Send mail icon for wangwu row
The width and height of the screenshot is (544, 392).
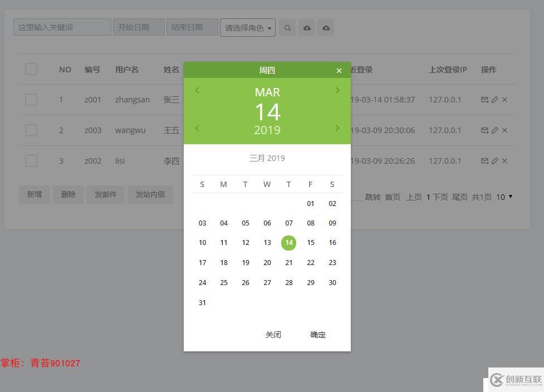pos(484,130)
